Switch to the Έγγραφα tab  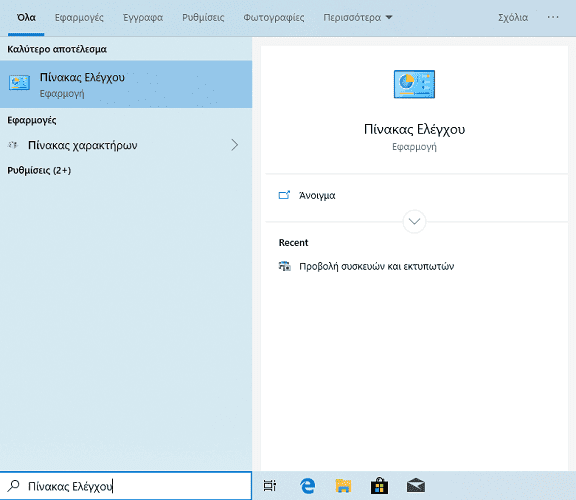143,17
